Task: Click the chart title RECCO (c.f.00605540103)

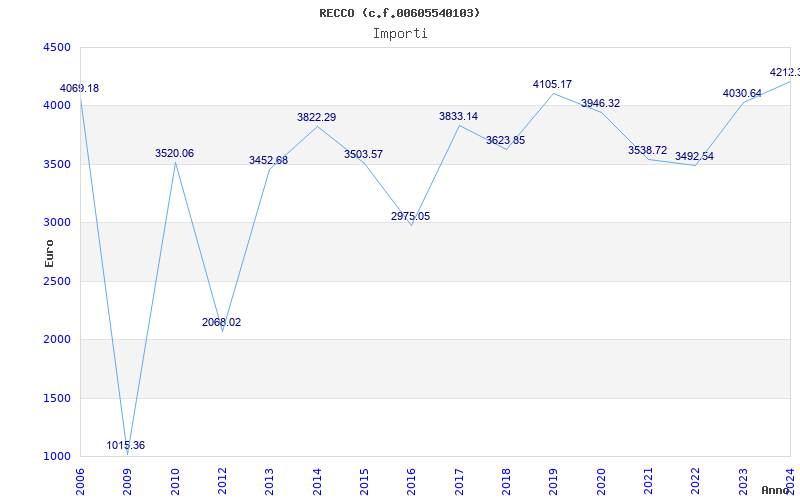Action: coord(400,13)
